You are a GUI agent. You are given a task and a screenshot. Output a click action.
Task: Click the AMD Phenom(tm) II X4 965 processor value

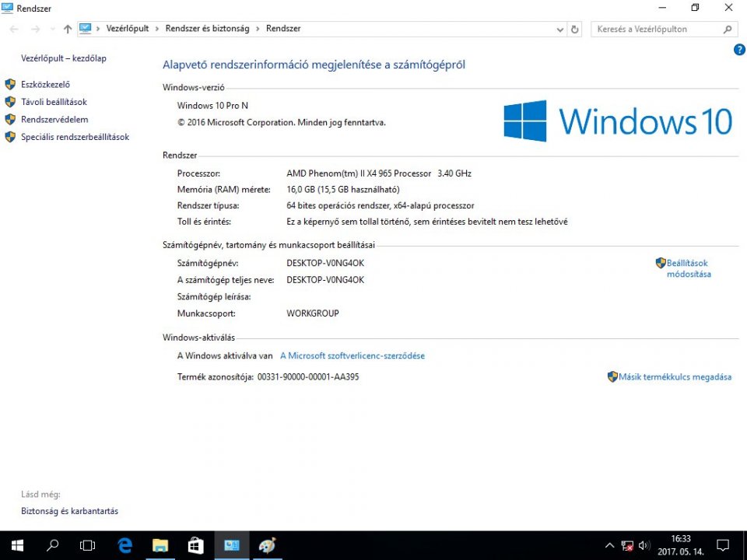(x=379, y=173)
